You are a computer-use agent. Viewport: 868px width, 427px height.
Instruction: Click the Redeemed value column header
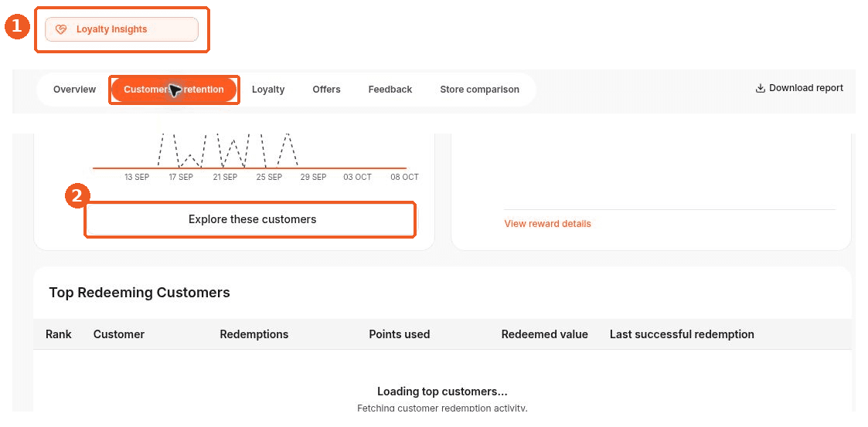(545, 334)
